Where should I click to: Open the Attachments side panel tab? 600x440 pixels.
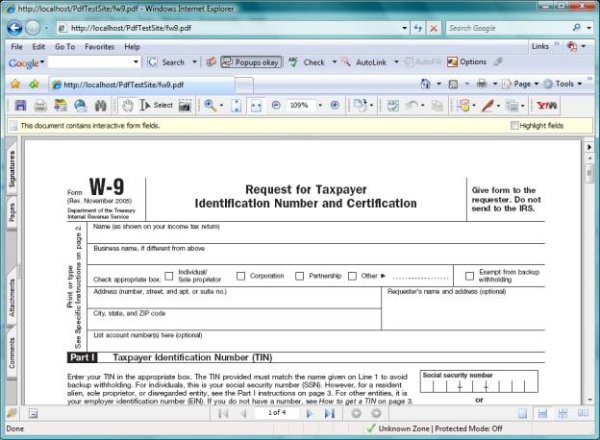(x=12, y=298)
